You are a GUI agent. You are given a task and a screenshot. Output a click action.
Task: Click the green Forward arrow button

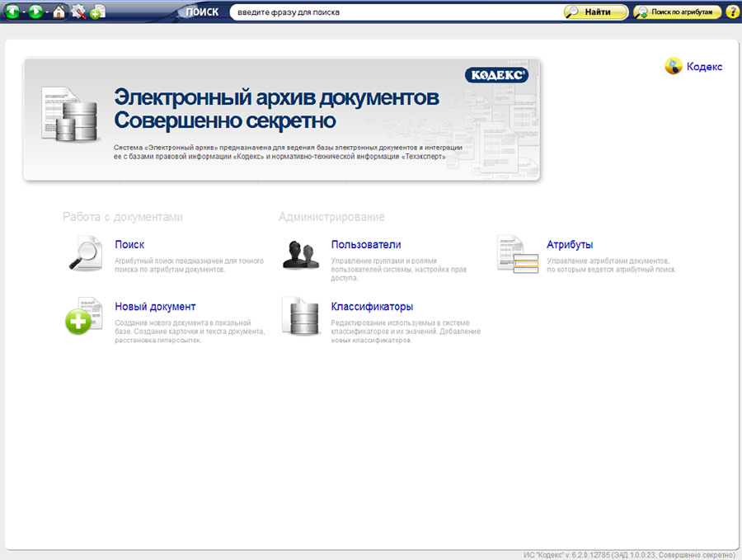[35, 12]
